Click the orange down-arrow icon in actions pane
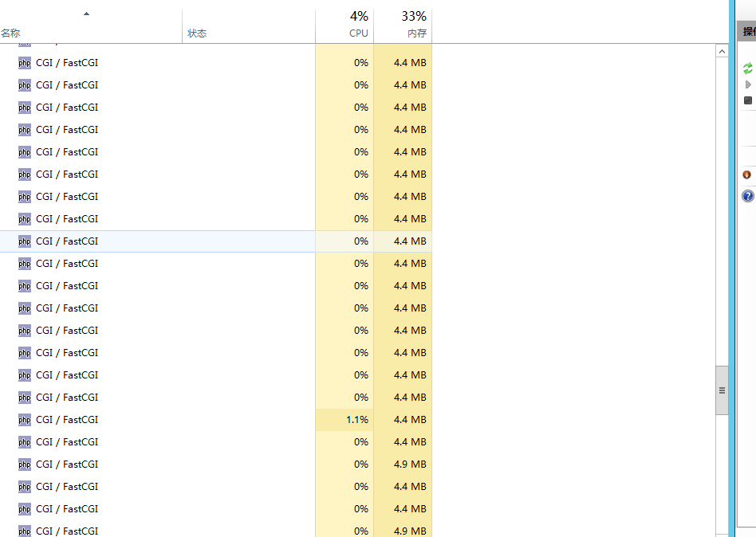Screen dimensions: 756x537 [x=747, y=174]
